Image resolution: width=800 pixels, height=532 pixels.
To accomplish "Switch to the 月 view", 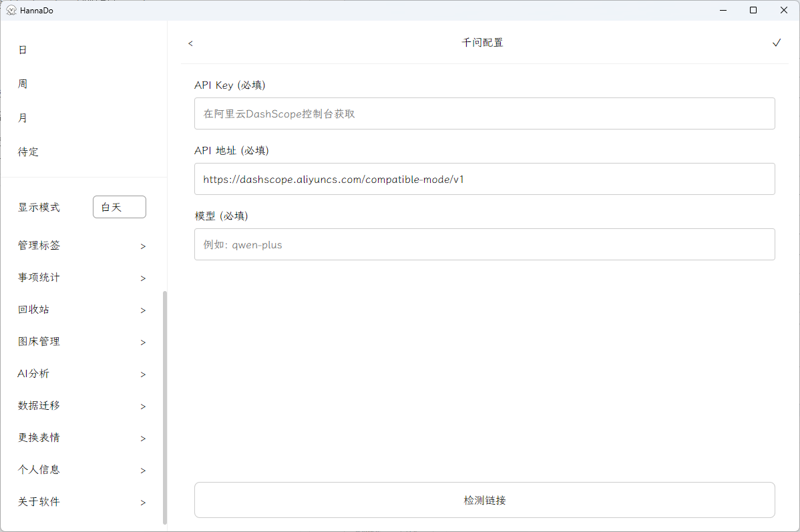I will [23, 118].
